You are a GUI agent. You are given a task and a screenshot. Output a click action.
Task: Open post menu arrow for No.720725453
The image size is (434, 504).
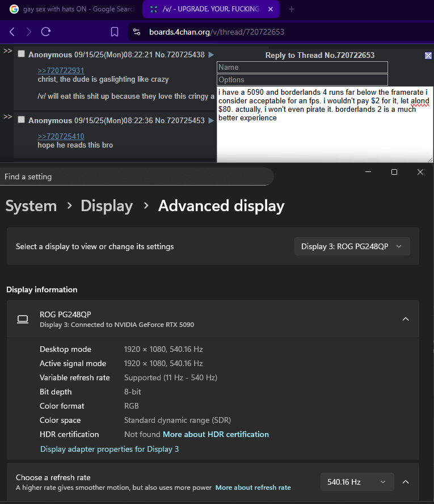pyautogui.click(x=211, y=120)
